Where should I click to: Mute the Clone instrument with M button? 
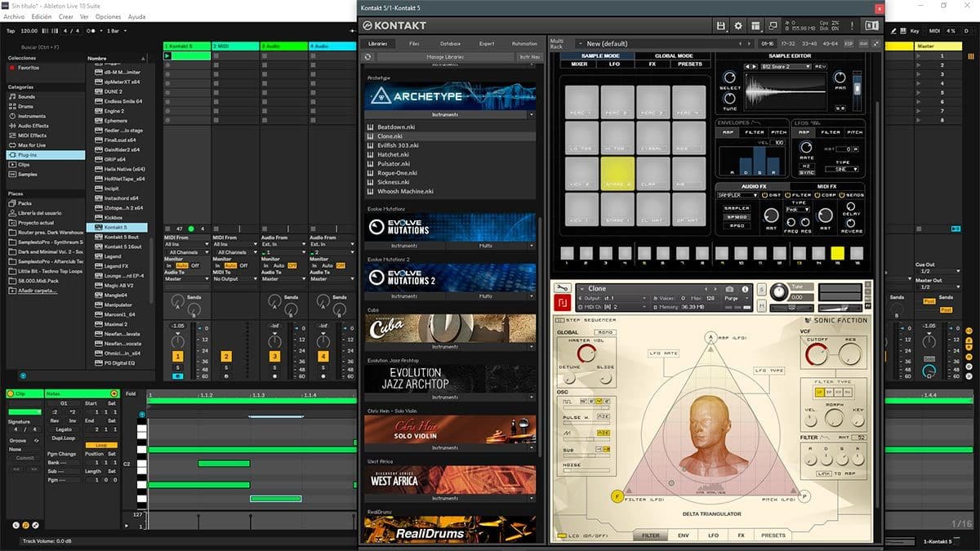(x=761, y=305)
